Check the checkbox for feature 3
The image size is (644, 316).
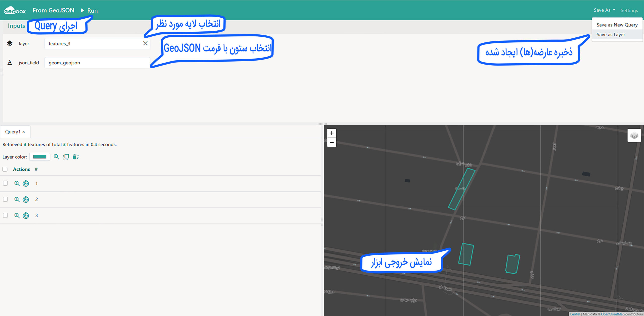[x=5, y=215]
